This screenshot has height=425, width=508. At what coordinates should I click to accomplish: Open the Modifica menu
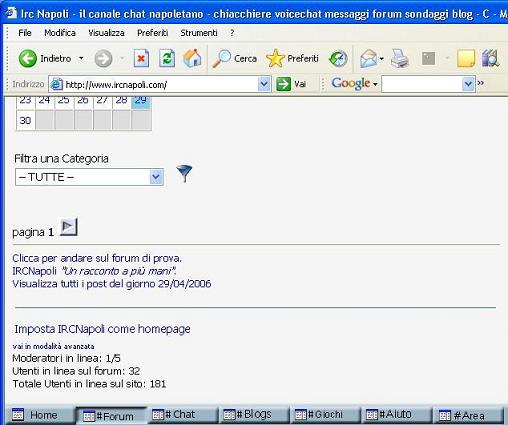coord(60,33)
